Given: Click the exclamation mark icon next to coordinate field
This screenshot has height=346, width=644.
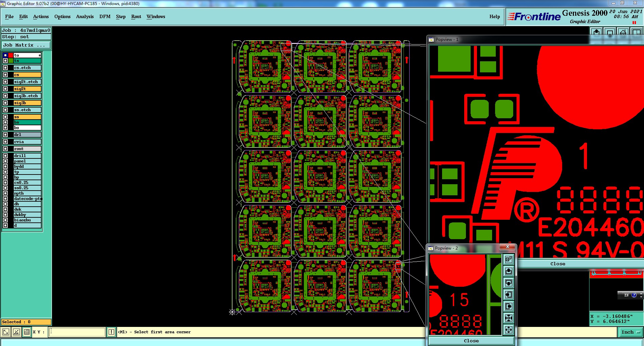Looking at the screenshot, I should (111, 332).
